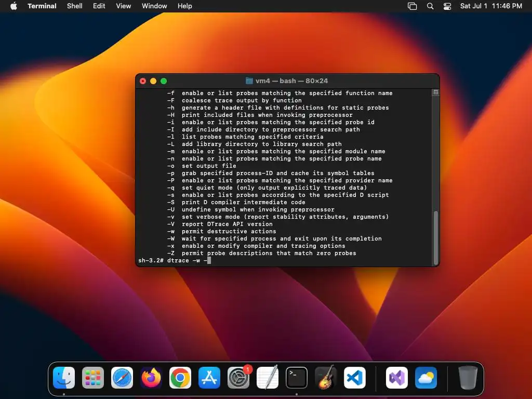Click the '-q set quiet mode' line
This screenshot has width=532, height=399.
pyautogui.click(x=267, y=188)
